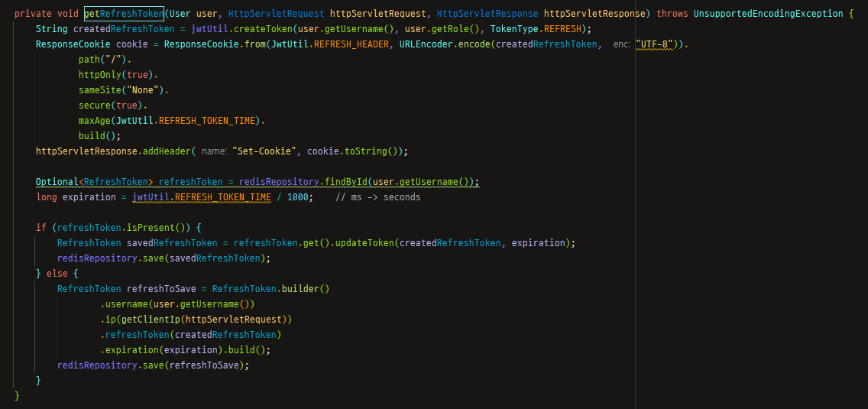Click the 'private' access modifier
868x409 pixels.
[x=33, y=13]
